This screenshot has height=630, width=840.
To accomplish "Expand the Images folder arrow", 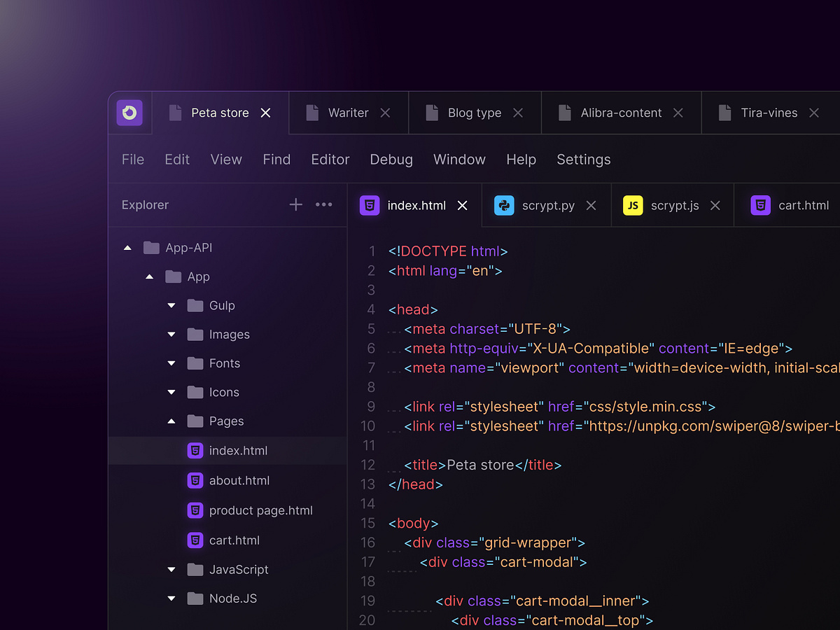I will pyautogui.click(x=171, y=335).
